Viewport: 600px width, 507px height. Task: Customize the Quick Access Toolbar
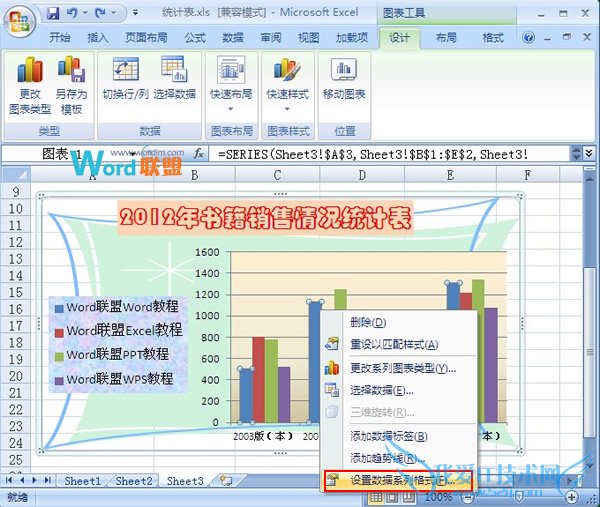(x=135, y=13)
